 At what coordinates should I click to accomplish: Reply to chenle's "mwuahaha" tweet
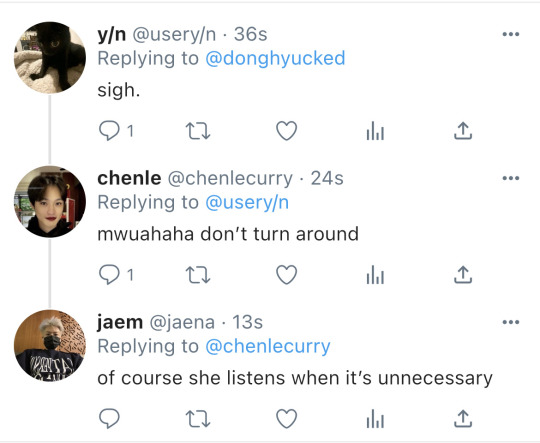pos(110,275)
